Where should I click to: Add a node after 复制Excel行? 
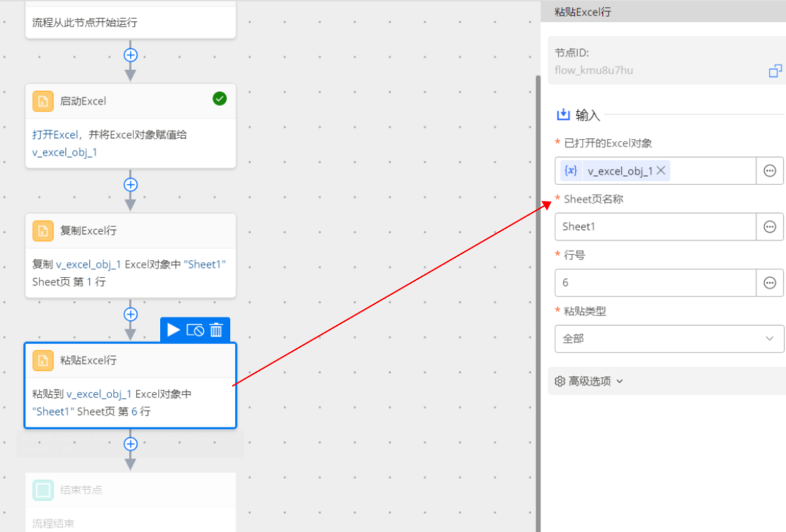(131, 314)
